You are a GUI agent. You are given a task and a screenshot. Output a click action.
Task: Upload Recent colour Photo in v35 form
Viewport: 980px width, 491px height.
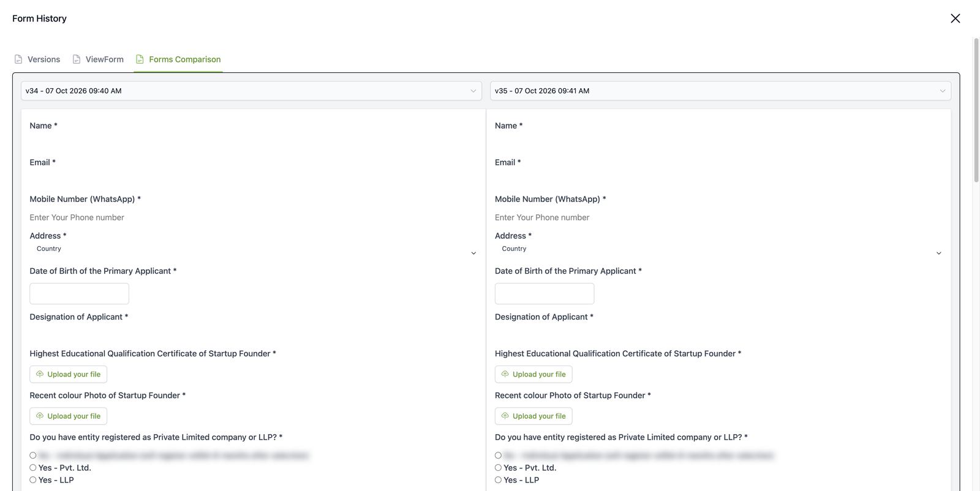533,416
